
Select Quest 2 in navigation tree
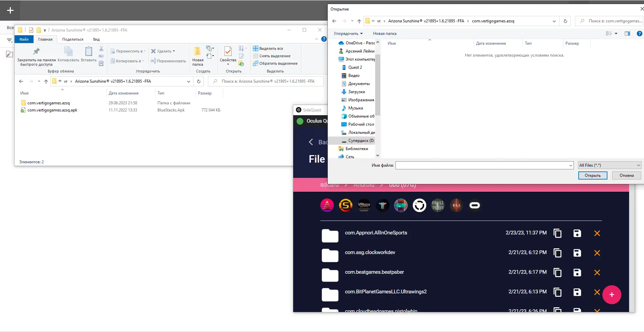coord(355,67)
